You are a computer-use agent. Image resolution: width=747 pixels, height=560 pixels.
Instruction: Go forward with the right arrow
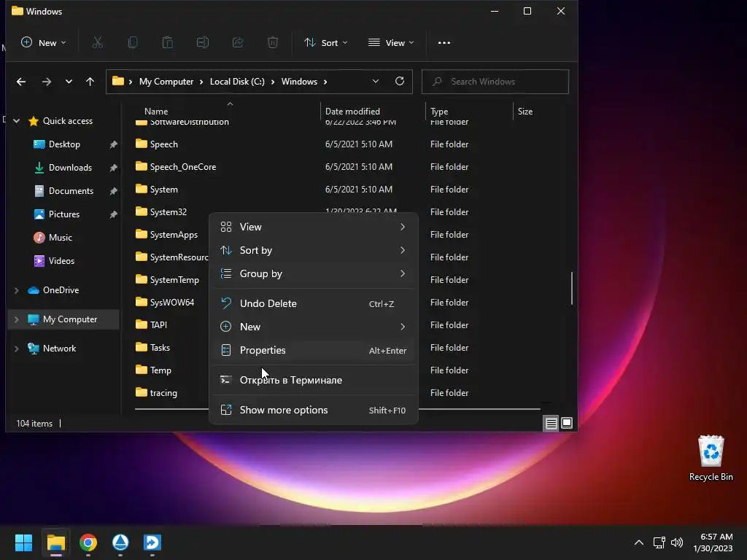pyautogui.click(x=46, y=82)
